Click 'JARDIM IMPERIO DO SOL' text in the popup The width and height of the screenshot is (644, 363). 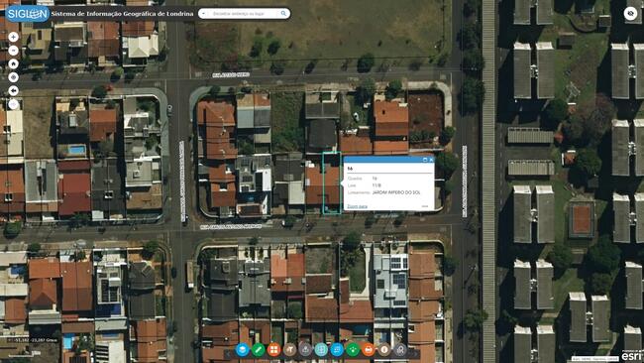[x=396, y=192]
